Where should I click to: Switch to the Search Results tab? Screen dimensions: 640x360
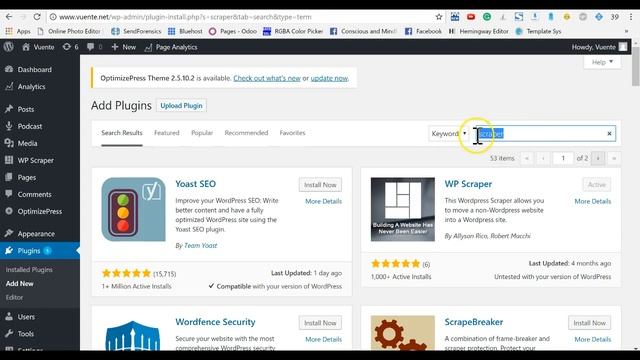click(122, 133)
